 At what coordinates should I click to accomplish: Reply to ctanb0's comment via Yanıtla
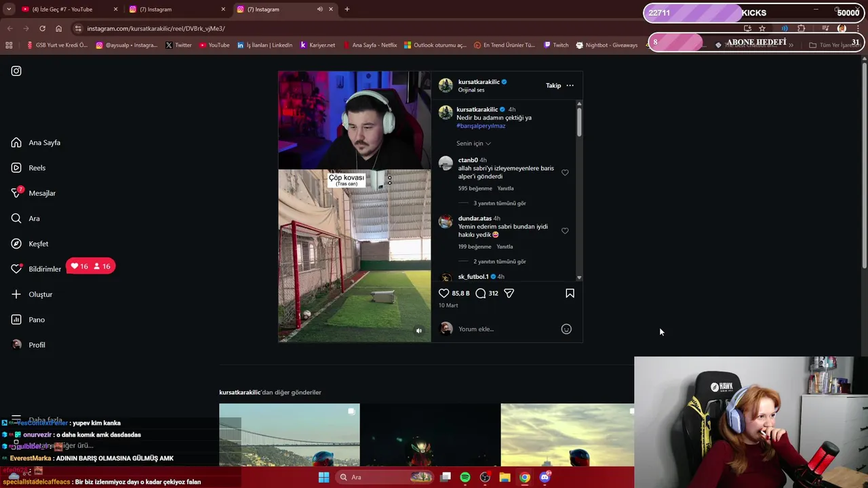[x=505, y=188]
